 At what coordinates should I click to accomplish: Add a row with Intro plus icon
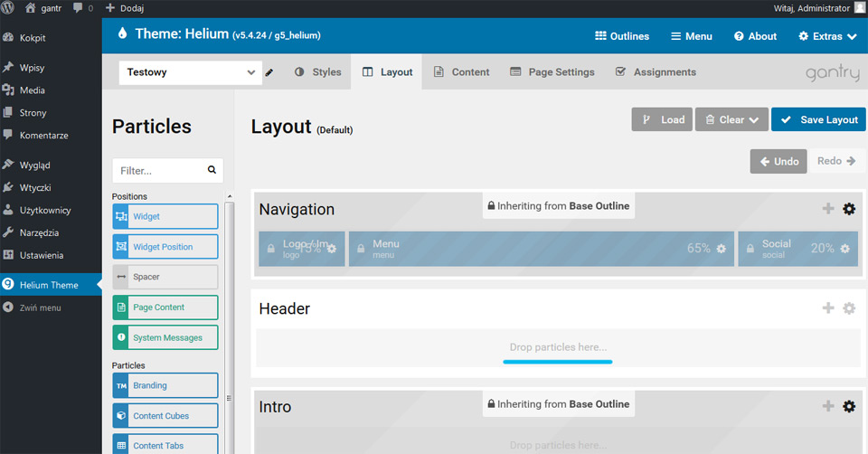click(828, 406)
